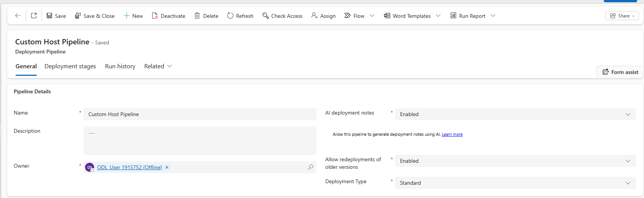Click the Learn more link

452,134
